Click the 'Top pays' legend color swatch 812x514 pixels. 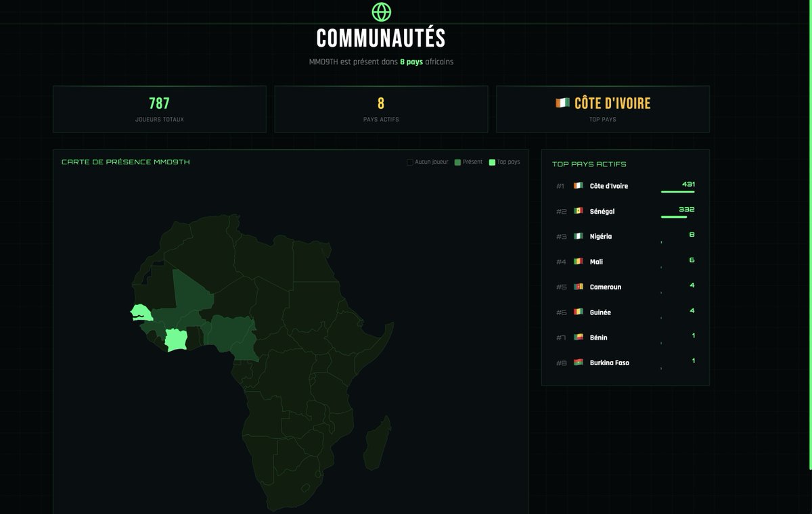coord(492,162)
